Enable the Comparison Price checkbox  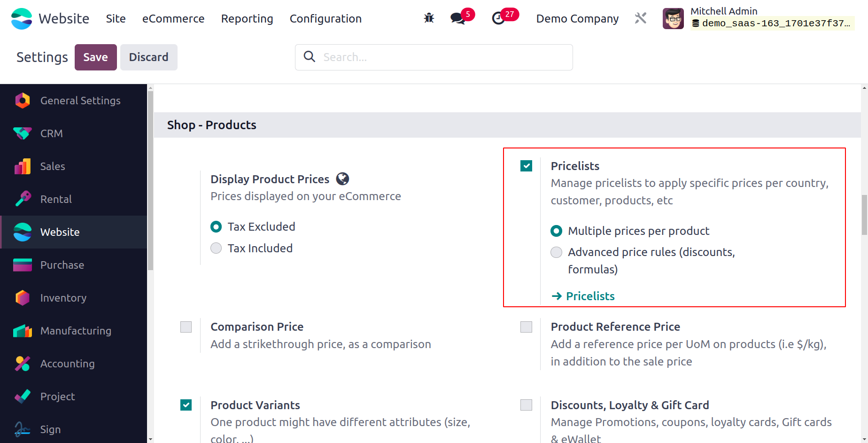[186, 327]
